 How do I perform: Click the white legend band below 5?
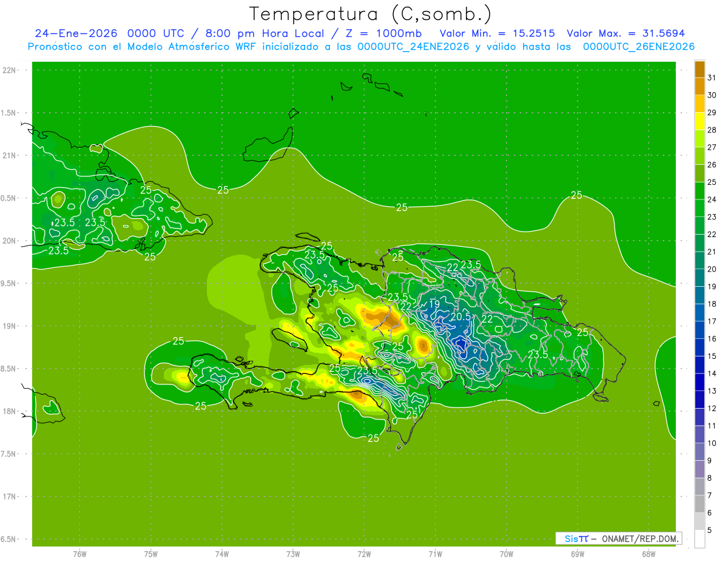click(x=699, y=539)
